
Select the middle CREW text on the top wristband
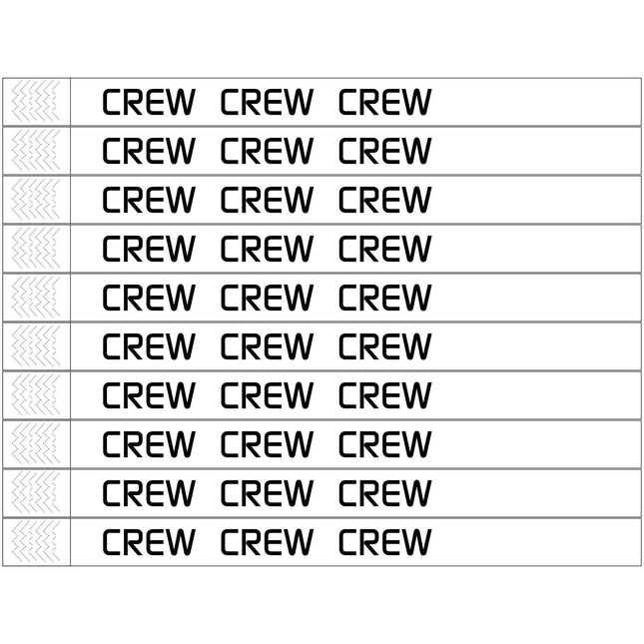[x=267, y=102]
